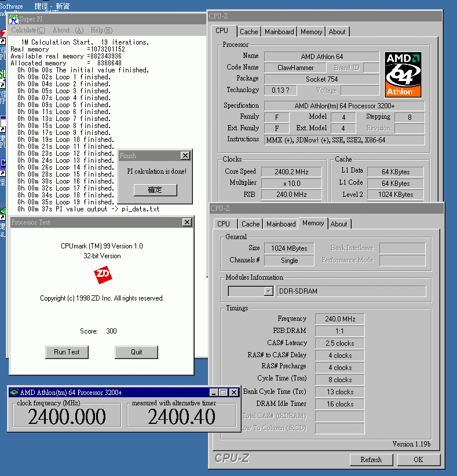Click Super PI line Loop 19 finished

(65, 202)
